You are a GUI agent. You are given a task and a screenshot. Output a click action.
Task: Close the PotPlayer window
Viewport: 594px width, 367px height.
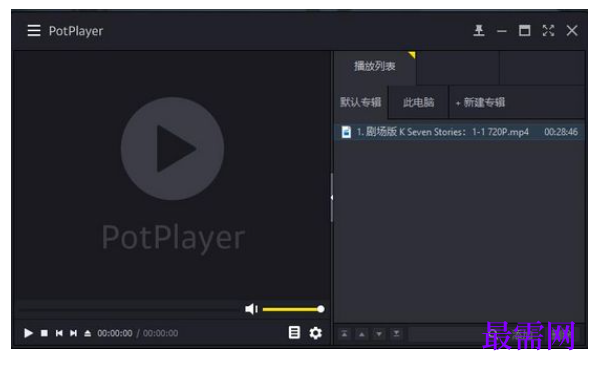(x=572, y=30)
